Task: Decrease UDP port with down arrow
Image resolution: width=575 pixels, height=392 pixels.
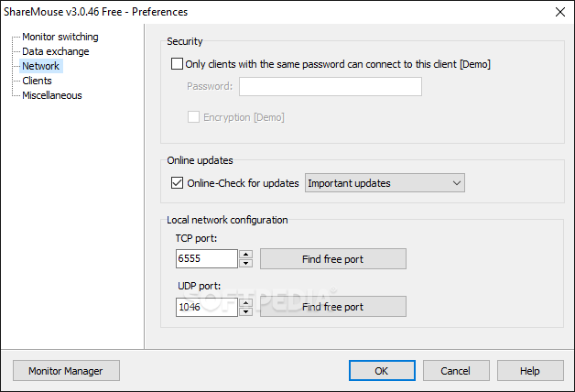Action: (x=245, y=312)
